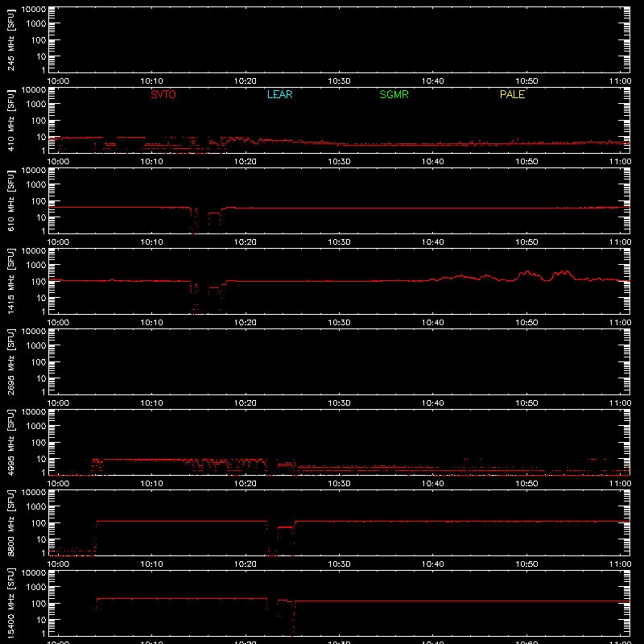Select the 2695 MHz [SFU] axis title
This screenshot has height=644, width=644.
[x=10, y=361]
